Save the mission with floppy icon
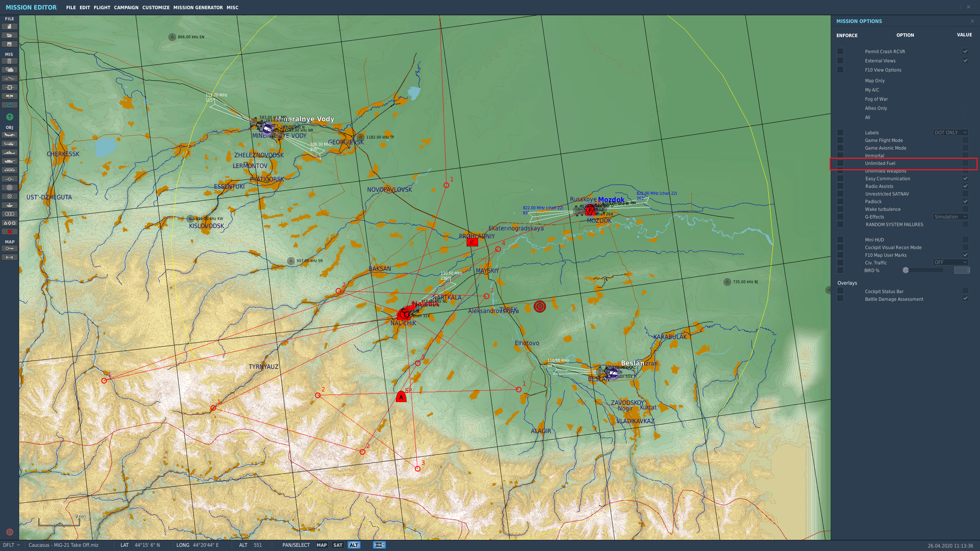The width and height of the screenshot is (980, 551). (x=10, y=44)
